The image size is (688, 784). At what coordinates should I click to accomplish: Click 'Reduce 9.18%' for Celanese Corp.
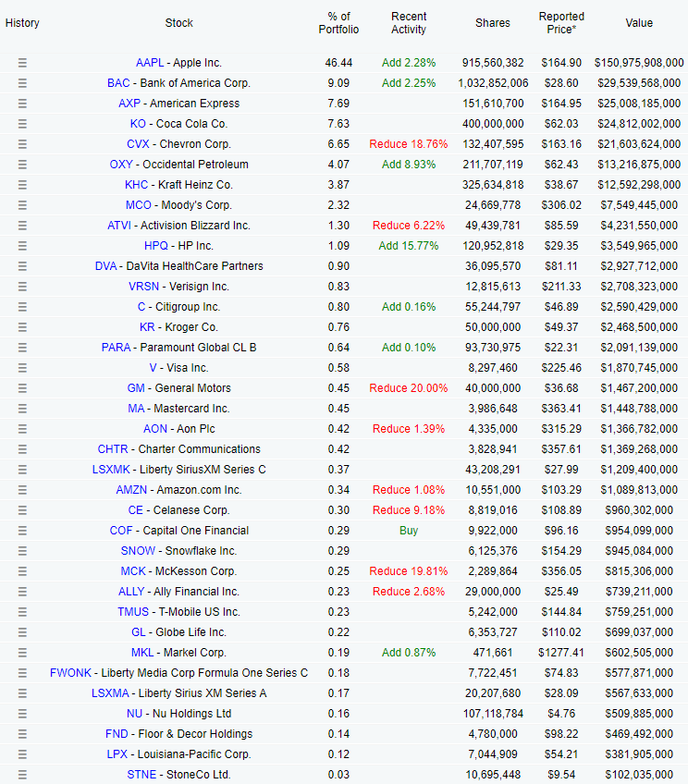tap(409, 510)
